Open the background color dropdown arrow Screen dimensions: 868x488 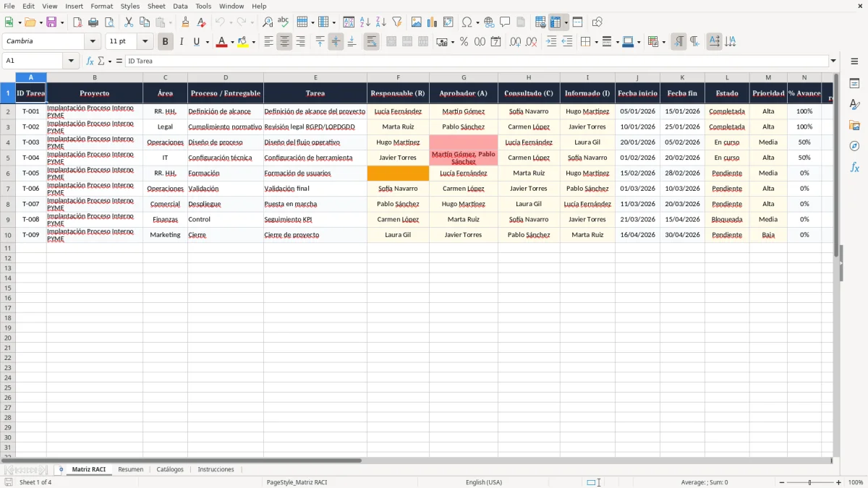253,42
